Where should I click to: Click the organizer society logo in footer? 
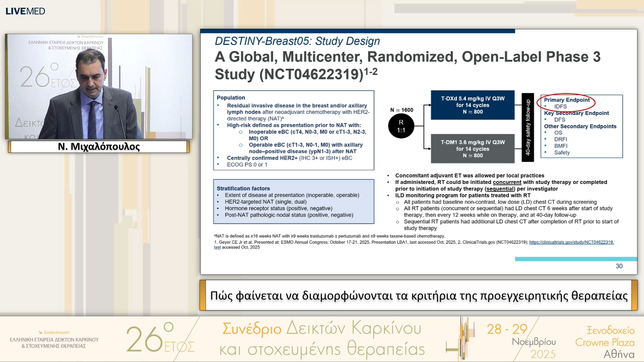[x=54, y=339]
